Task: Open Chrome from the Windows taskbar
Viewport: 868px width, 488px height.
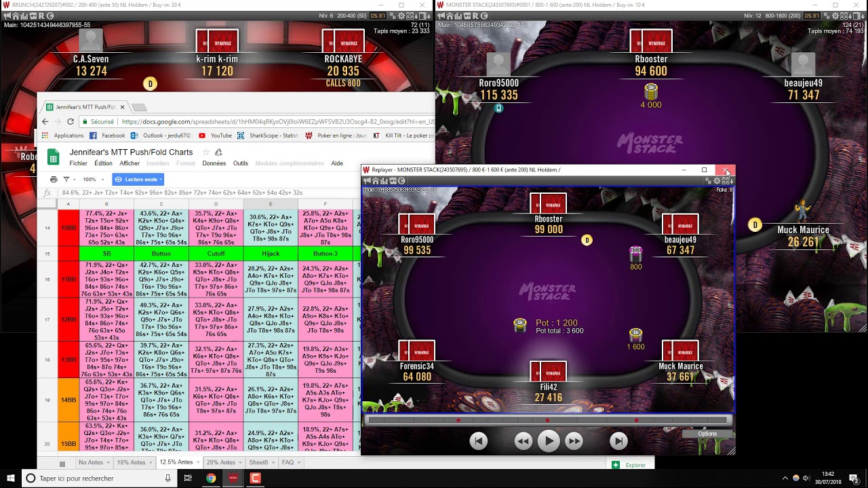Action: pos(211,478)
